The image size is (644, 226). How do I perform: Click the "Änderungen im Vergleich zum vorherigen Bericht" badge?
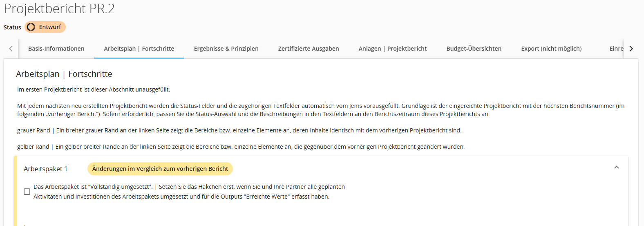160,169
